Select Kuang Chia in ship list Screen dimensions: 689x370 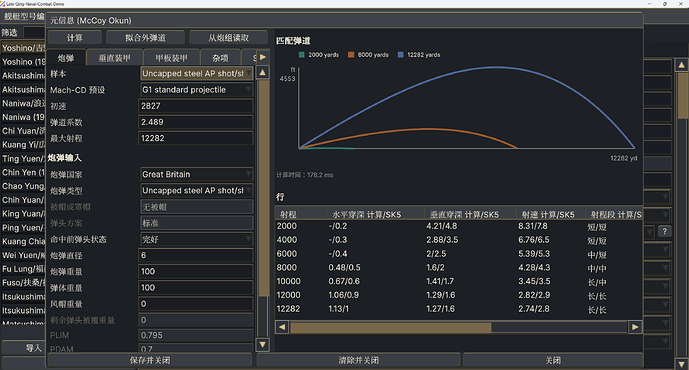pos(23,241)
